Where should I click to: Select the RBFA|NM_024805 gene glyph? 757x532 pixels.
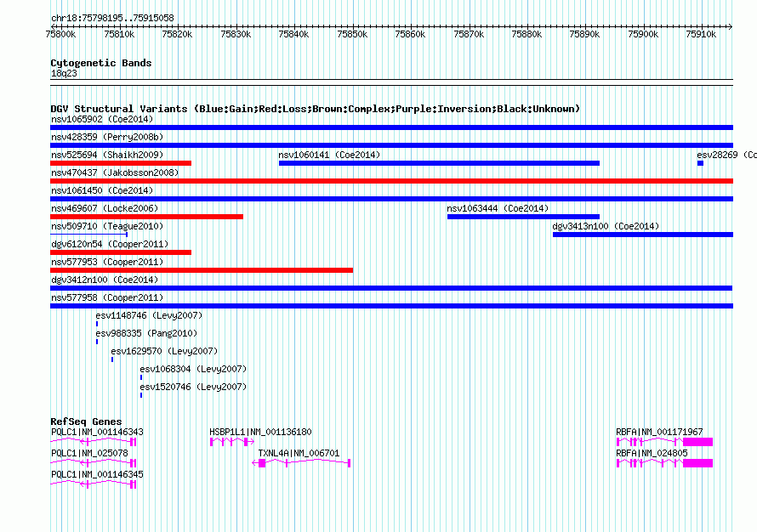click(665, 463)
